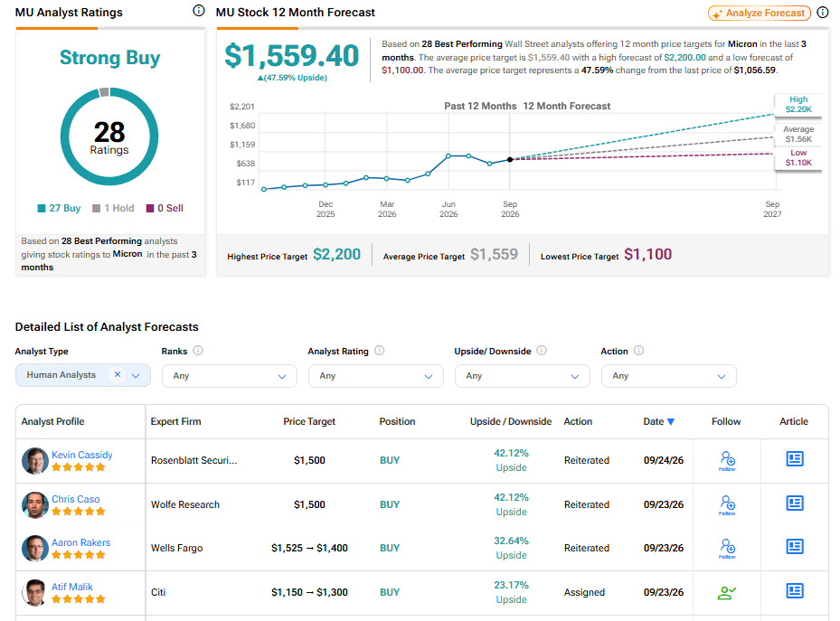The image size is (840, 621).
Task: Click the MU Analyst Ratings info icon
Action: click(198, 11)
